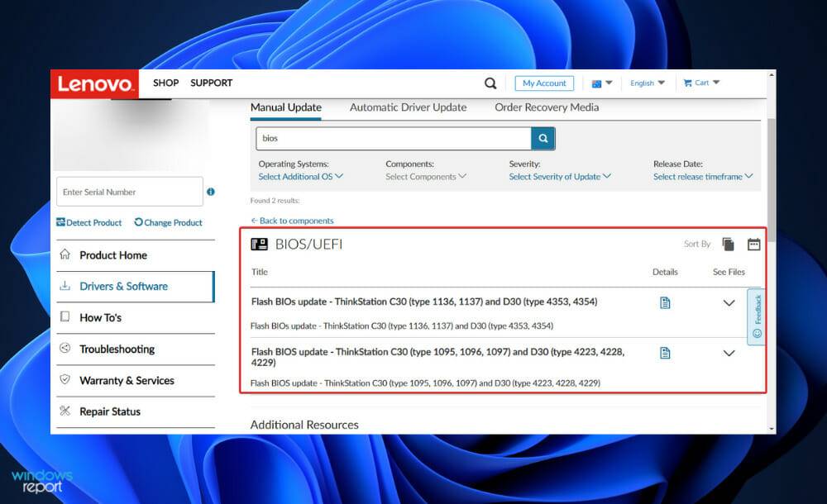Open Details for Flash BIOs update ThinkStation C30 type 1136
The height and width of the screenshot is (504, 827).
(x=665, y=302)
